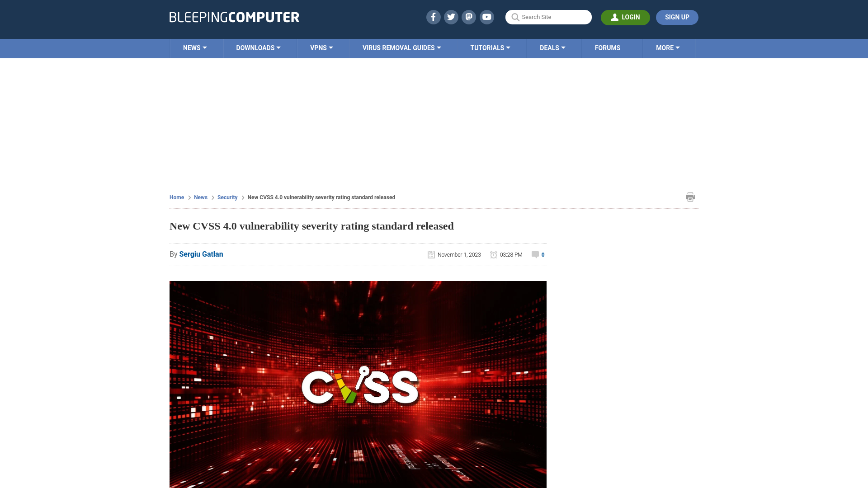Click the BleepingComputer YouTube icon
Image resolution: width=868 pixels, height=488 pixels.
pyautogui.click(x=487, y=17)
